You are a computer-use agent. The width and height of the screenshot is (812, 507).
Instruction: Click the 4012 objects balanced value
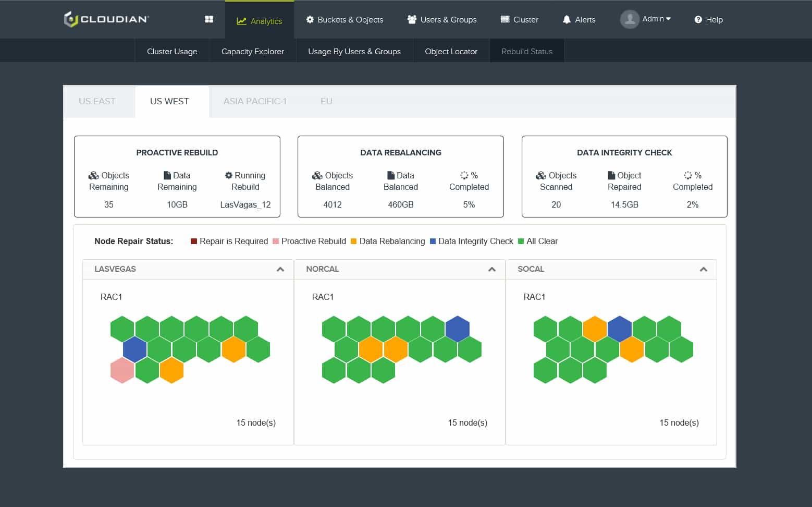click(333, 204)
